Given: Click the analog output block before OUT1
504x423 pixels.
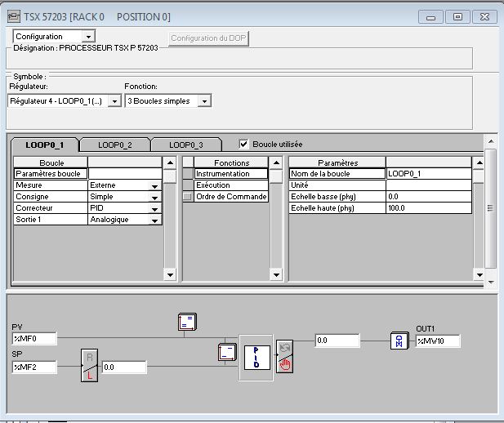Looking at the screenshot, I should [399, 341].
